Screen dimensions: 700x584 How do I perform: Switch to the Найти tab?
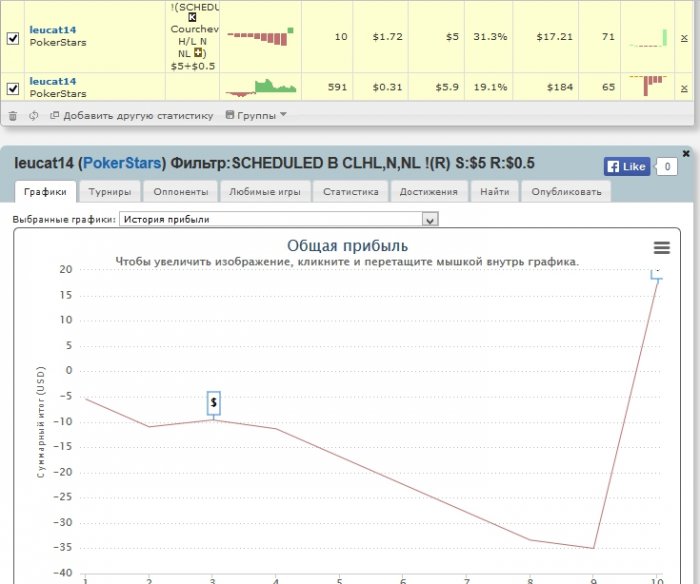[x=495, y=192]
